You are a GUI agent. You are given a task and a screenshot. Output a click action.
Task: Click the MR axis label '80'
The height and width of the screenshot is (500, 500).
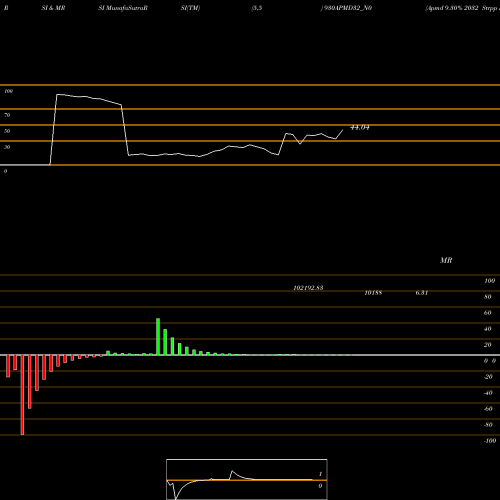click(488, 297)
